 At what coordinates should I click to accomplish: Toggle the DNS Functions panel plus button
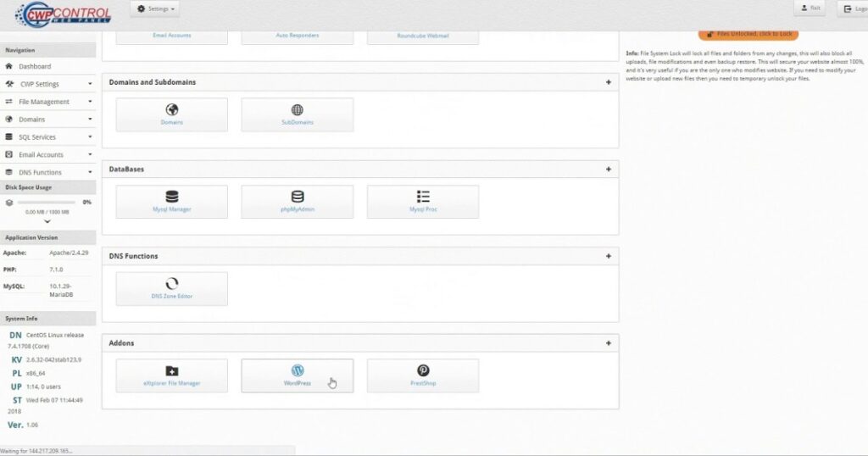tap(609, 256)
